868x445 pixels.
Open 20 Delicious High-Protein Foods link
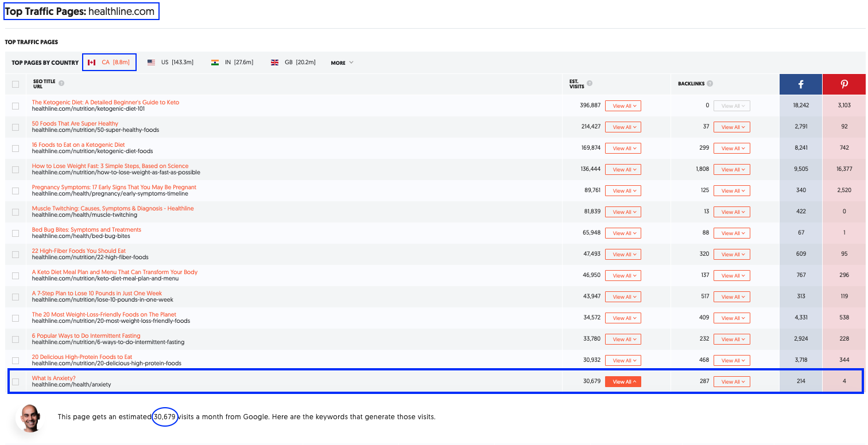tap(82, 357)
